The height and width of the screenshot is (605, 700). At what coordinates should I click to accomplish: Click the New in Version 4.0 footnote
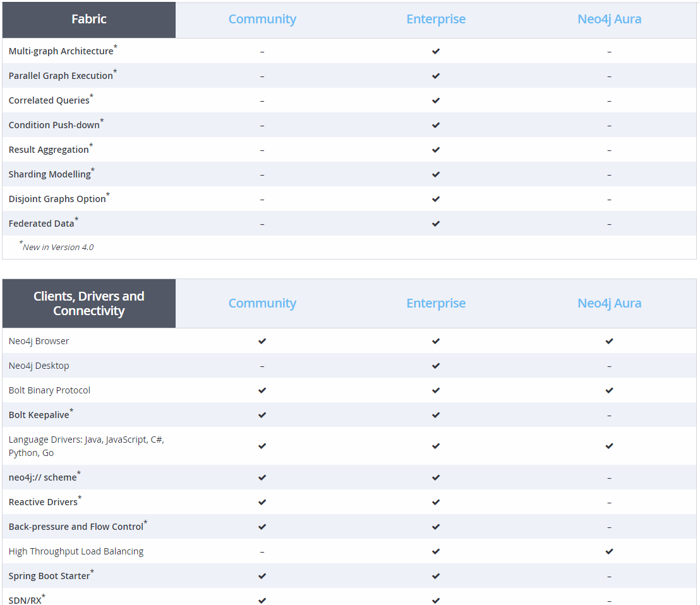pyautogui.click(x=56, y=246)
